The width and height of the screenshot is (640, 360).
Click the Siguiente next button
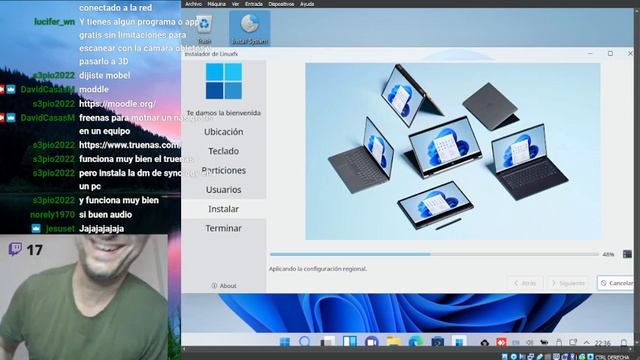[569, 283]
